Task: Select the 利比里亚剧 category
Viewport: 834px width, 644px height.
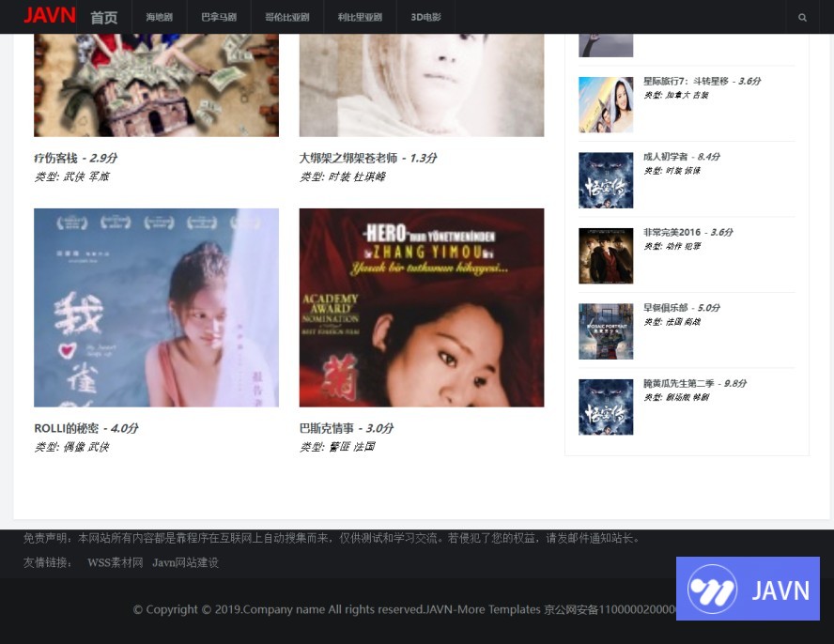Action: [360, 17]
